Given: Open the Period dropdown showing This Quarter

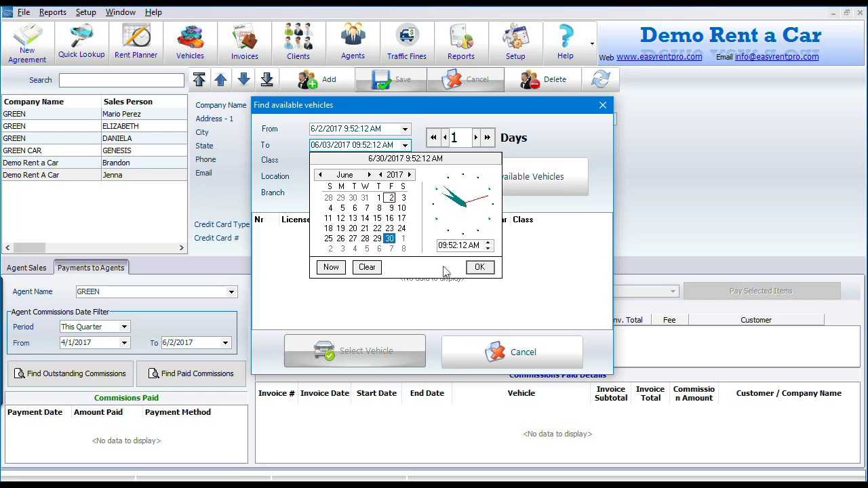Looking at the screenshot, I should (123, 327).
